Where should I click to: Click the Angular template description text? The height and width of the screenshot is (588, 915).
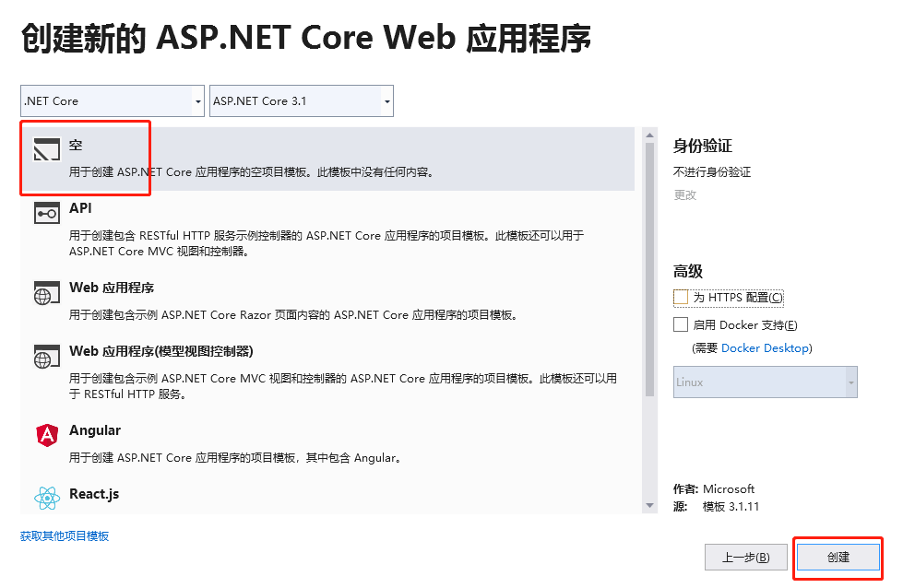pos(236,458)
